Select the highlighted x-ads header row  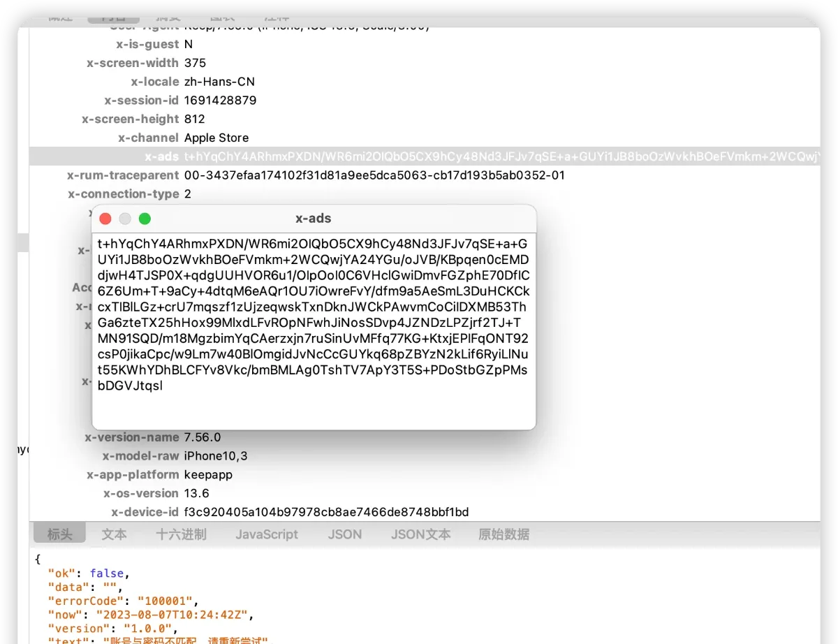pyautogui.click(x=425, y=156)
